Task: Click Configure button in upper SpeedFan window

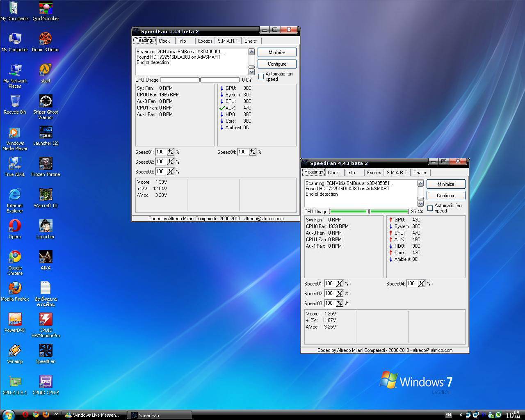Action: 277,64
